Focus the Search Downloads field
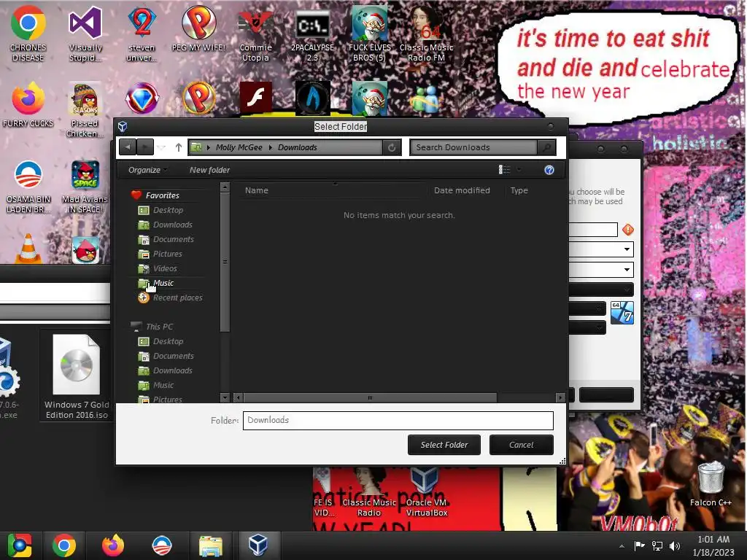Screen dimensions: 747x560 click(x=474, y=147)
